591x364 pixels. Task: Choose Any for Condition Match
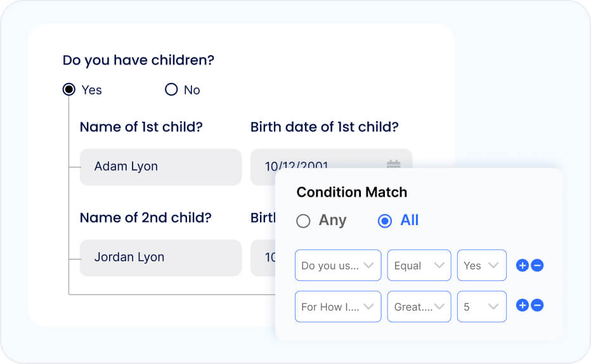[304, 221]
